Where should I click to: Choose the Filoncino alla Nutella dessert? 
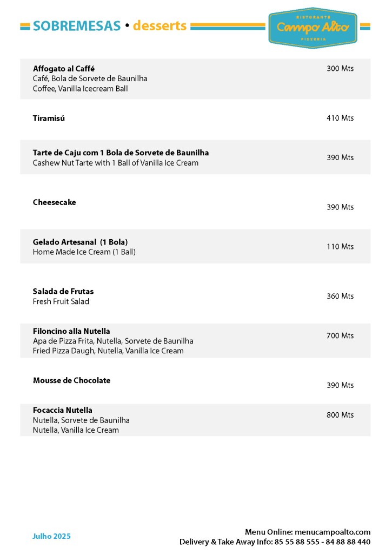71,331
